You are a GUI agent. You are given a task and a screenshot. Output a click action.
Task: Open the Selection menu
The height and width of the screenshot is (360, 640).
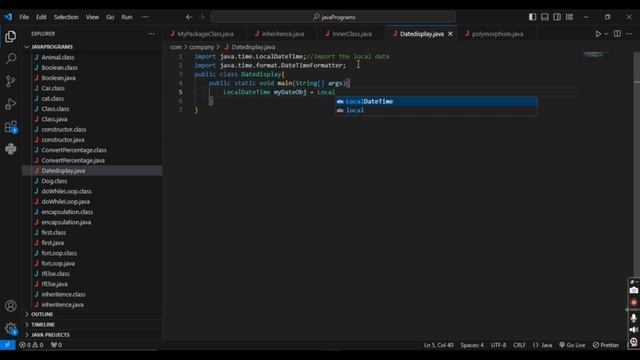coord(66,17)
